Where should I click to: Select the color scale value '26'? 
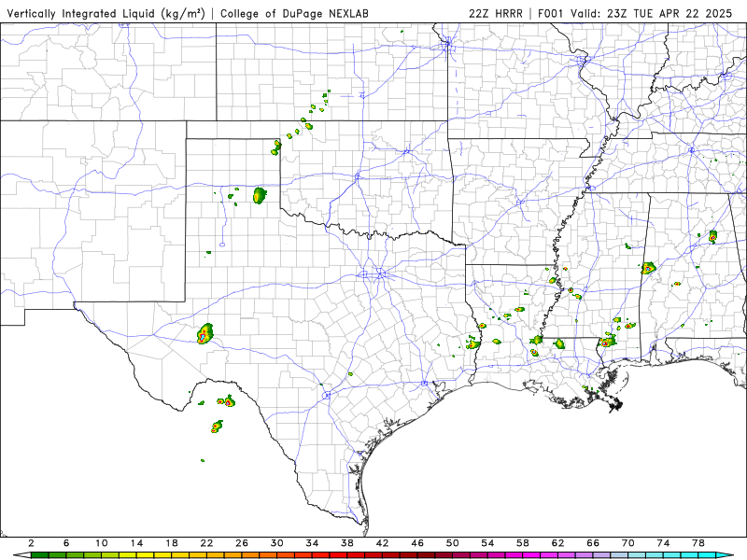[242, 543]
